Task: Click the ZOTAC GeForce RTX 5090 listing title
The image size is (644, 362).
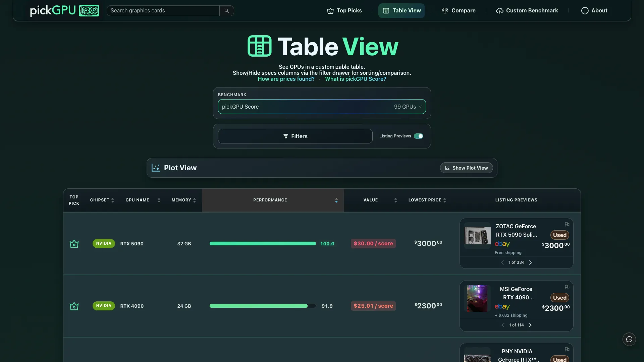Action: 516,231
